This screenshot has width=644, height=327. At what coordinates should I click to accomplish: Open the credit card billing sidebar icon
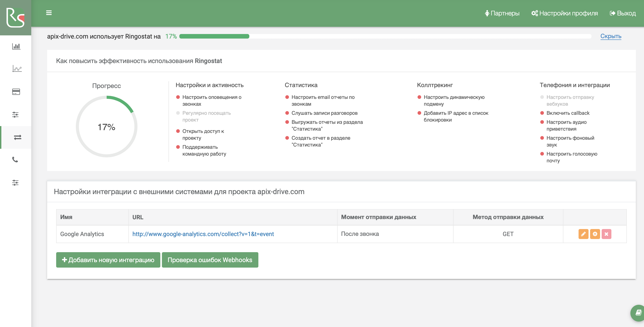[x=16, y=92]
